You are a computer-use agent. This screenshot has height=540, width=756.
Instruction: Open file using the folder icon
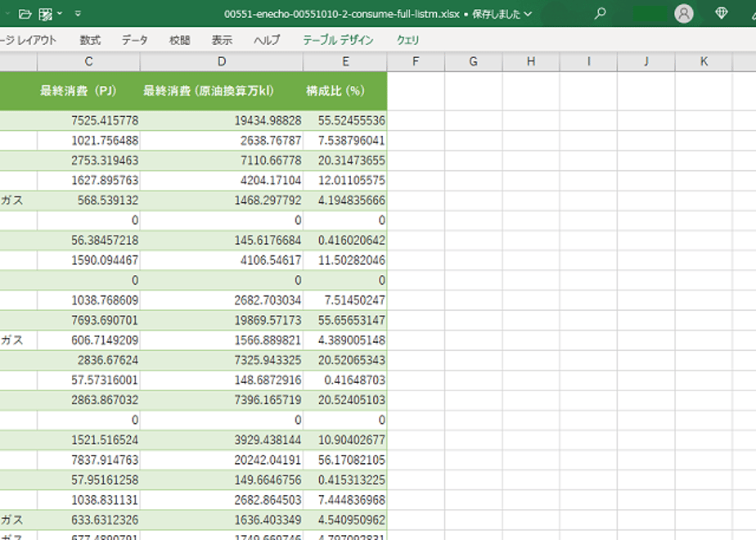[x=25, y=14]
